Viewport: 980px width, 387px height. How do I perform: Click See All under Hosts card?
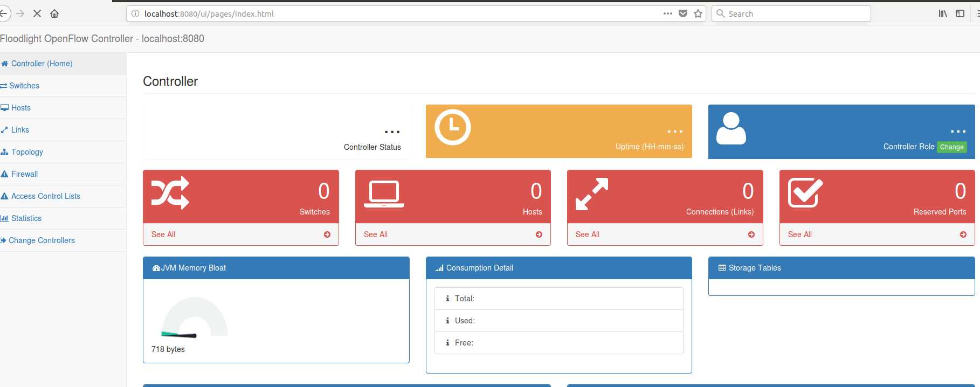pos(376,234)
